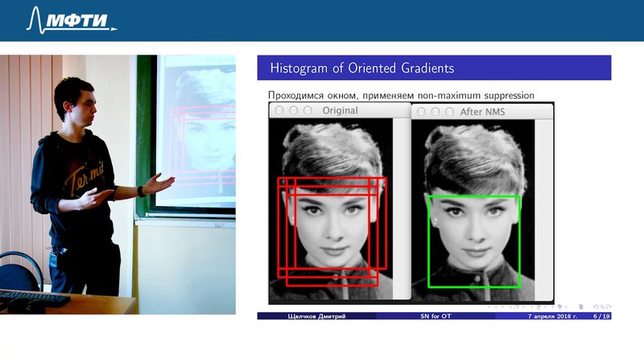644x362 pixels.
Task: Click the Original window vertical scrollbar strip
Action: pyautogui.click(x=401, y=209)
